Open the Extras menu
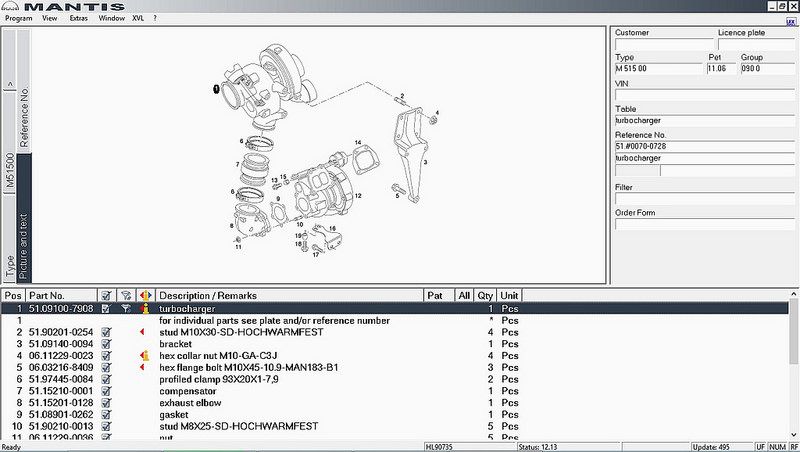The height and width of the screenshot is (452, 800). click(x=79, y=18)
